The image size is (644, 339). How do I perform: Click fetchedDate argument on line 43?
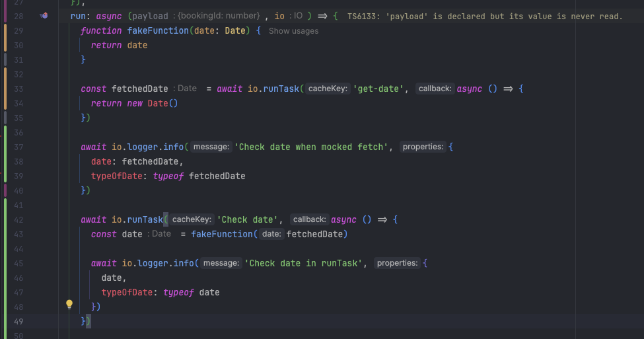314,234
